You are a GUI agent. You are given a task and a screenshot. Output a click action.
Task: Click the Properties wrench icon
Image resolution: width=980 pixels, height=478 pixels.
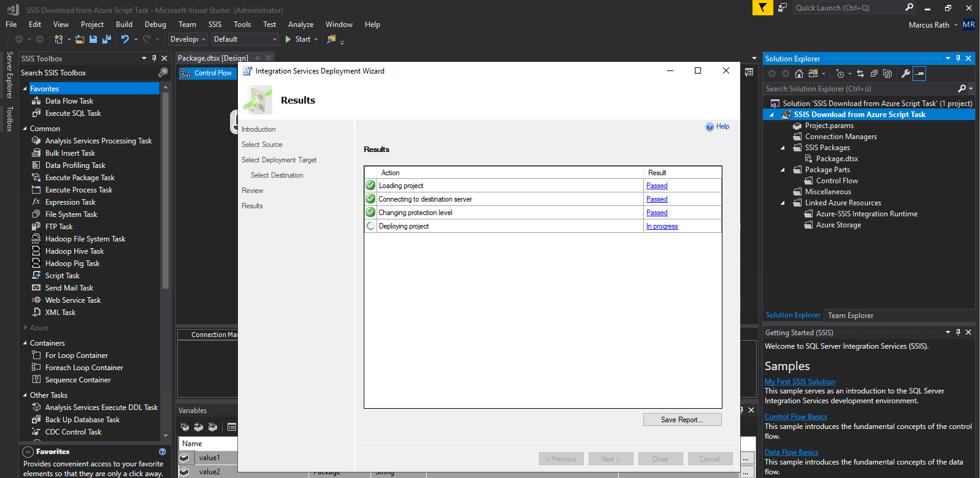tap(906, 74)
